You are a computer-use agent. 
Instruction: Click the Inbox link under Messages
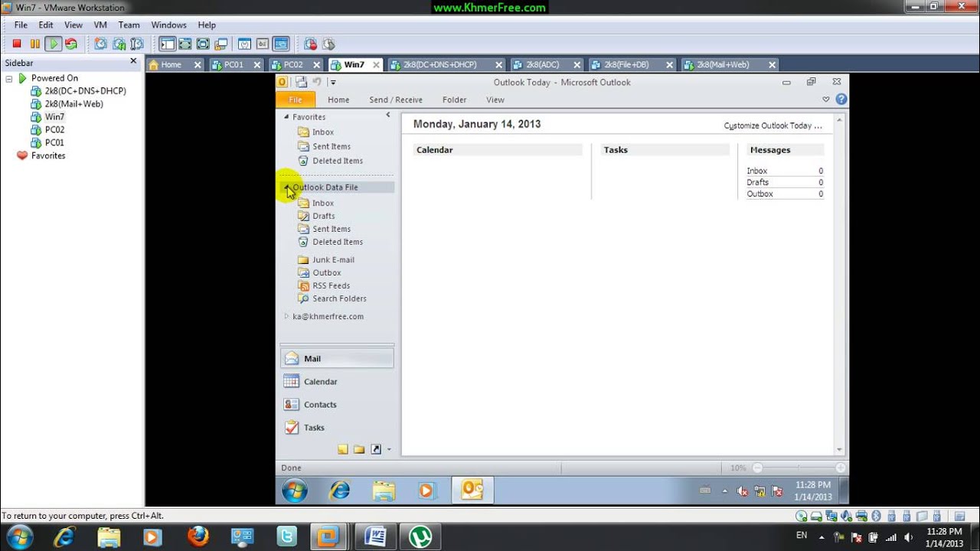(757, 171)
